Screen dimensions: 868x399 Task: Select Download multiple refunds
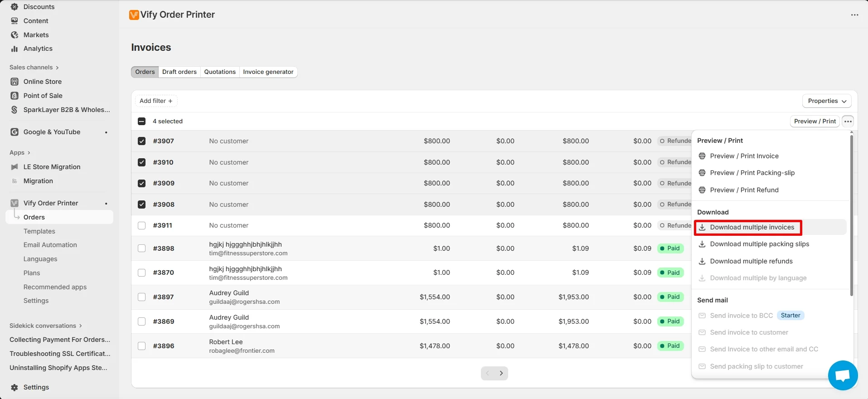pyautogui.click(x=771, y=261)
